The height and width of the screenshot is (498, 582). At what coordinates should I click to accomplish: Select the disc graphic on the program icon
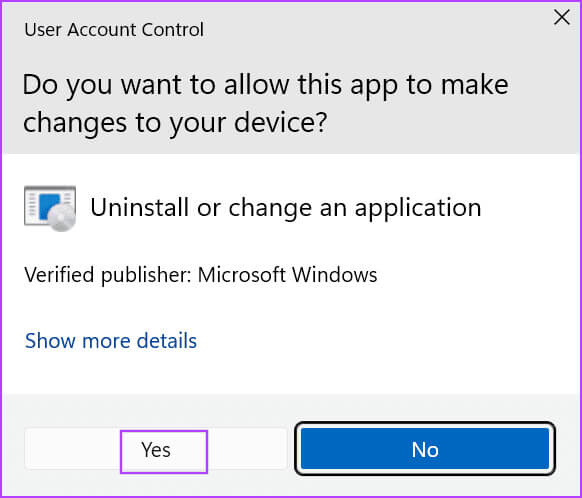pos(61,217)
